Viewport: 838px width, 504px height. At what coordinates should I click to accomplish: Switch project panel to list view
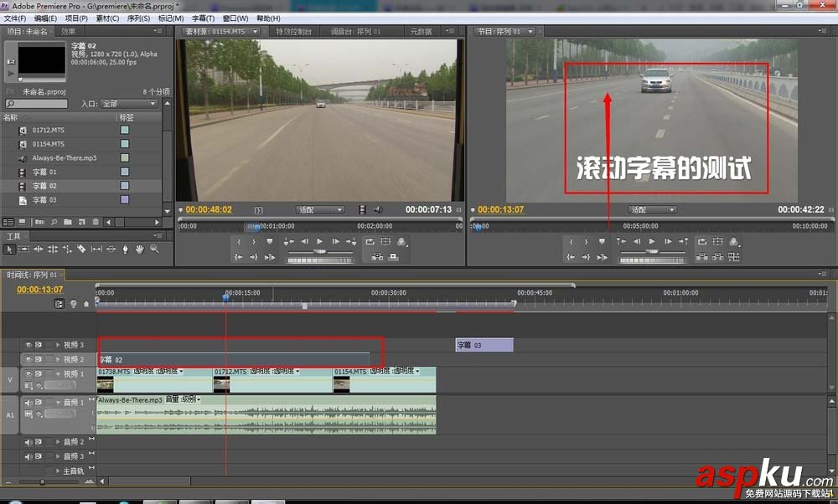8,222
